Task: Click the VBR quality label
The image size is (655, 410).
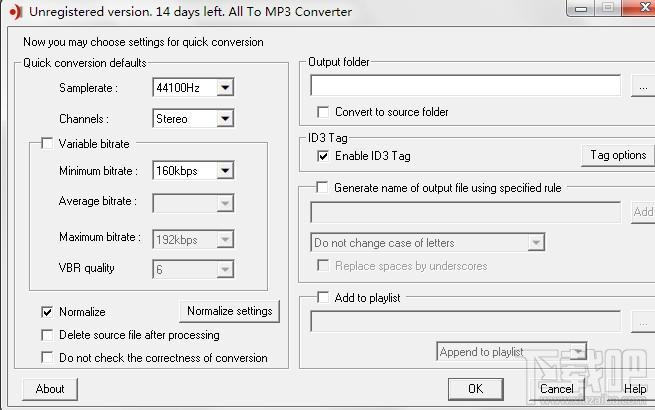Action: [x=86, y=268]
